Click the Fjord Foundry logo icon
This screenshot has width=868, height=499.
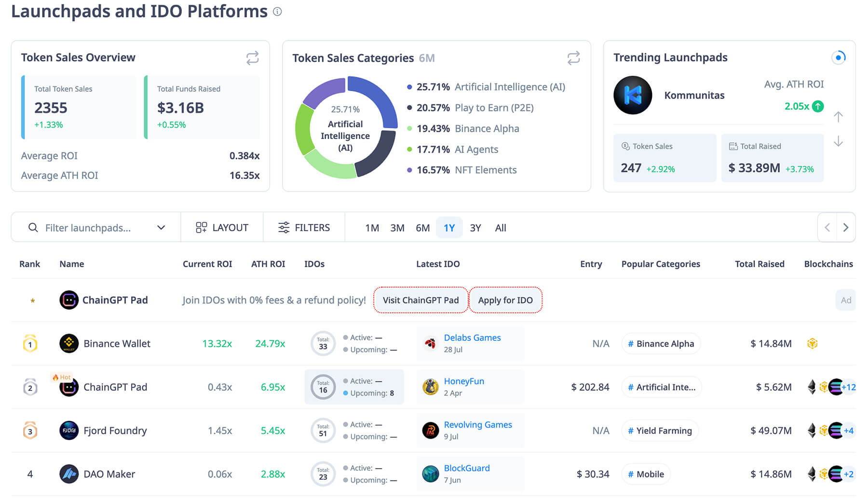(69, 430)
